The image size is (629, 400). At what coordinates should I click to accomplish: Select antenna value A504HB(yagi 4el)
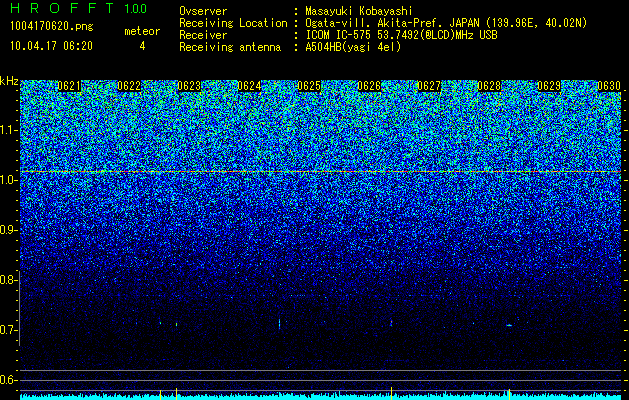[x=353, y=47]
